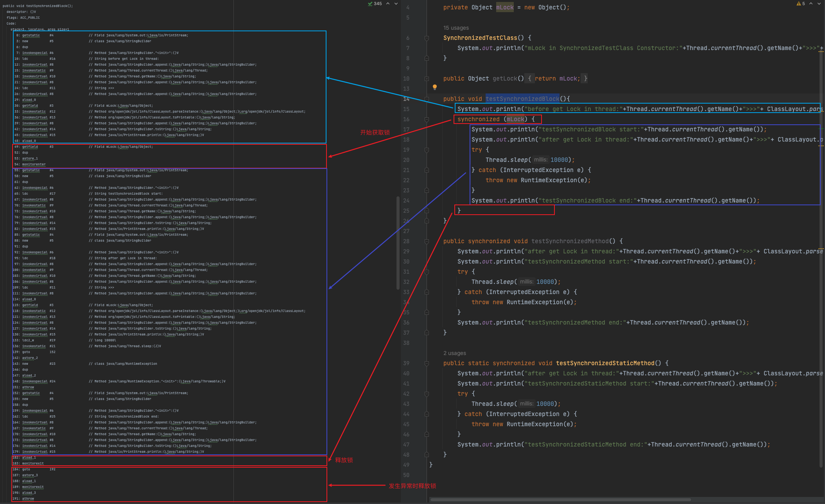The image size is (825, 504).
Task: Collapse the catch block at line 44
Action: (x=427, y=414)
